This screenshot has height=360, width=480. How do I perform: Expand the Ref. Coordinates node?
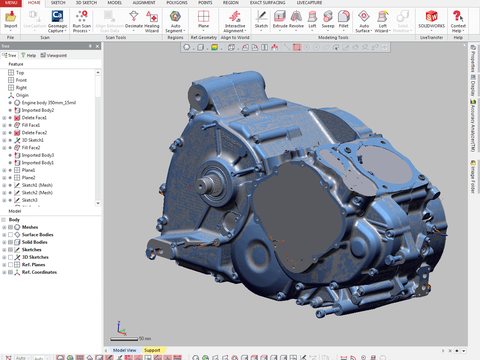pos(4,272)
